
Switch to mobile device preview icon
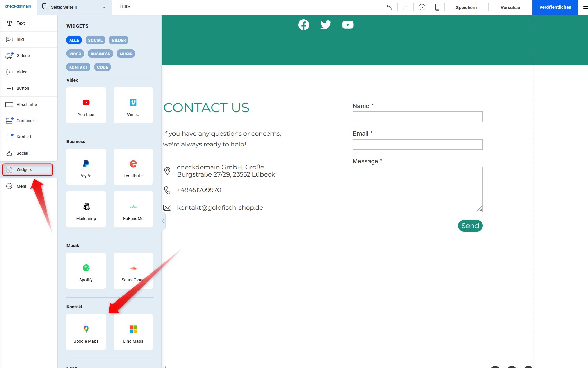coord(437,7)
